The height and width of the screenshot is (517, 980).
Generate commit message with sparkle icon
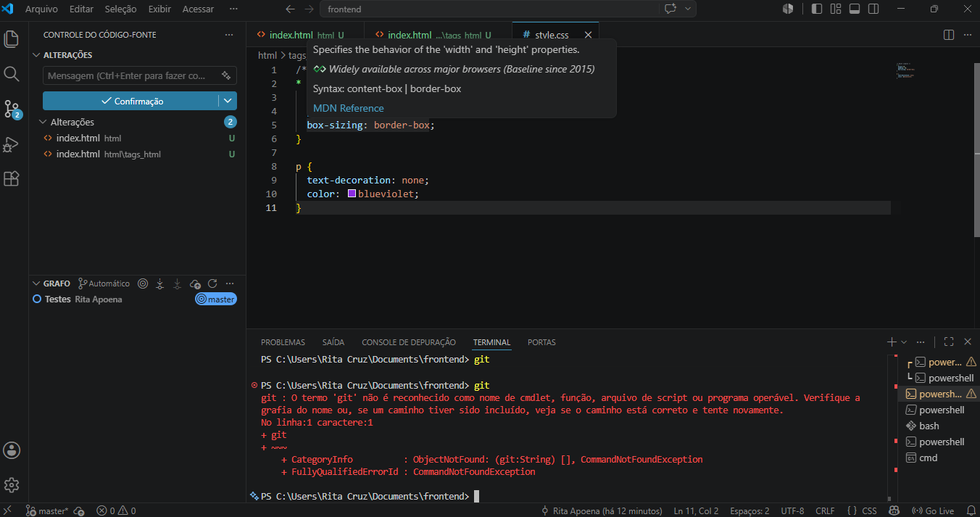[x=226, y=75]
